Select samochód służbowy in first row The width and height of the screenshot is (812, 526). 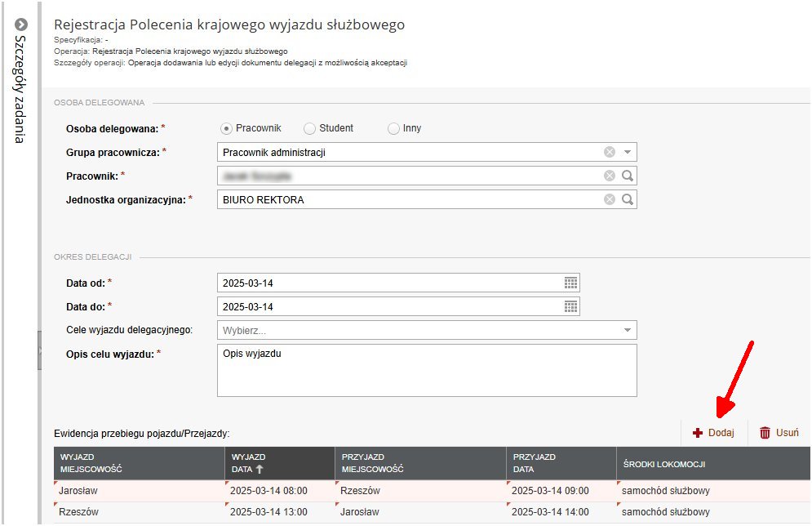point(713,491)
